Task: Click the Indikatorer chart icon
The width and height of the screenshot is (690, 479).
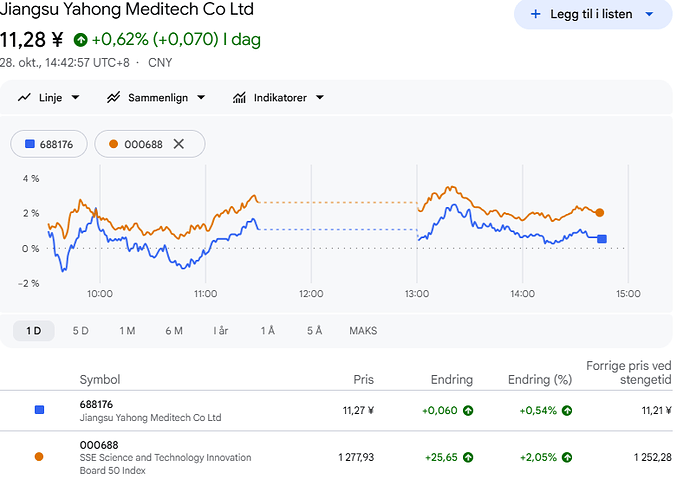Action: click(x=239, y=97)
